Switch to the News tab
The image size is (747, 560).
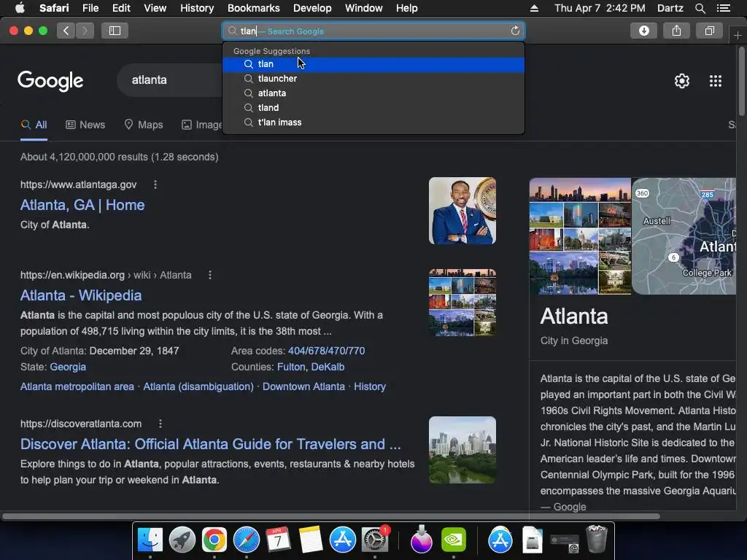(x=85, y=125)
